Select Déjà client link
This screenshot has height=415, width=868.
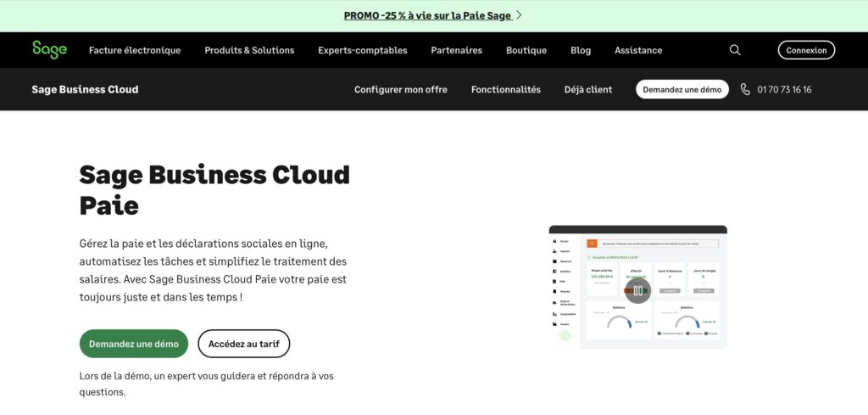click(588, 89)
